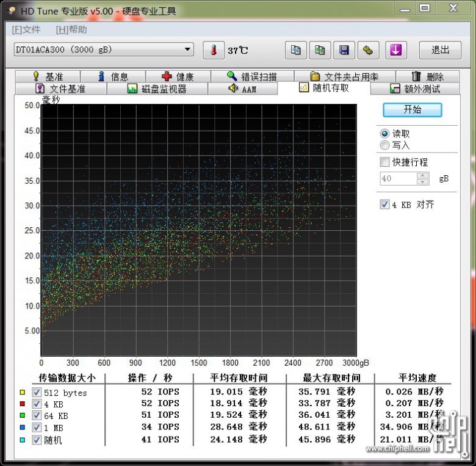The image size is (476, 466).
Task: Open the 额外测试 extra tests tab
Action: 415,89
